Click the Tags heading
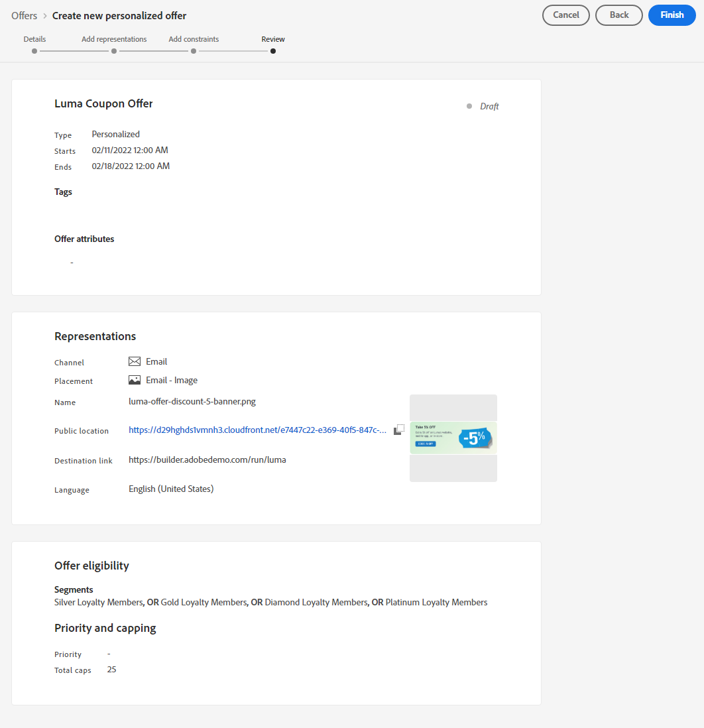 click(63, 192)
